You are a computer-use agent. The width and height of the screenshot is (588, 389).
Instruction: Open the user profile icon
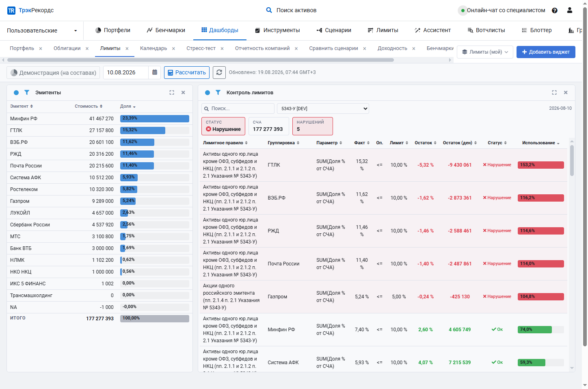(x=570, y=10)
